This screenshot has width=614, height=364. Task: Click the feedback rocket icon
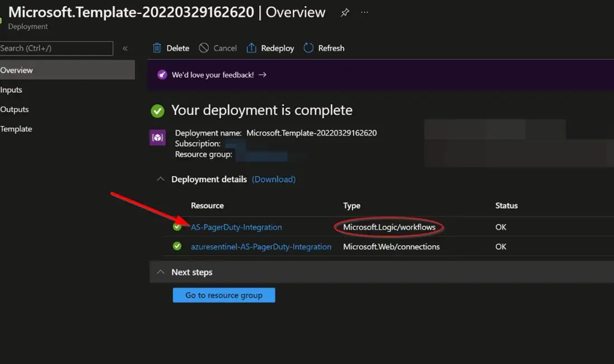tap(162, 75)
